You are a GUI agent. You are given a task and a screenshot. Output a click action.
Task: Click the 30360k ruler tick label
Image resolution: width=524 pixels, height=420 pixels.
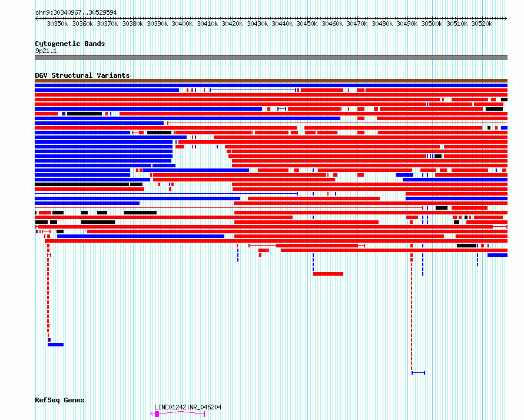[x=82, y=24]
